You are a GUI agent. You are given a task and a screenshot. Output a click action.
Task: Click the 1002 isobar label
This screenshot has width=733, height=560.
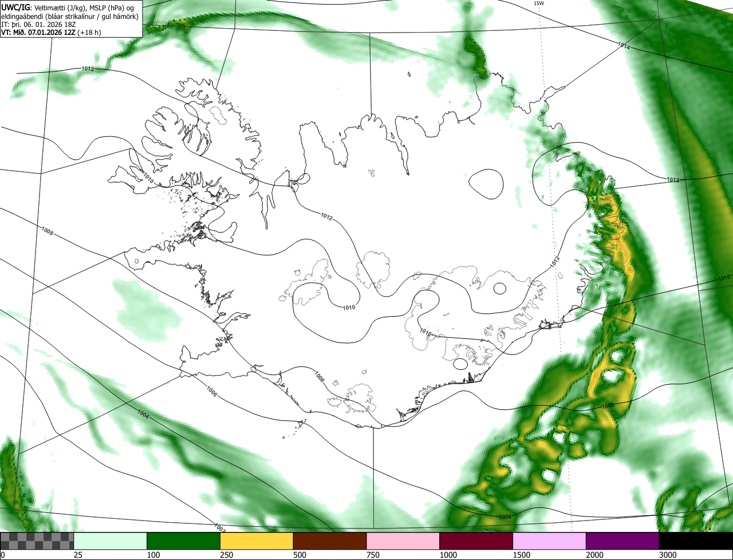pos(219,527)
